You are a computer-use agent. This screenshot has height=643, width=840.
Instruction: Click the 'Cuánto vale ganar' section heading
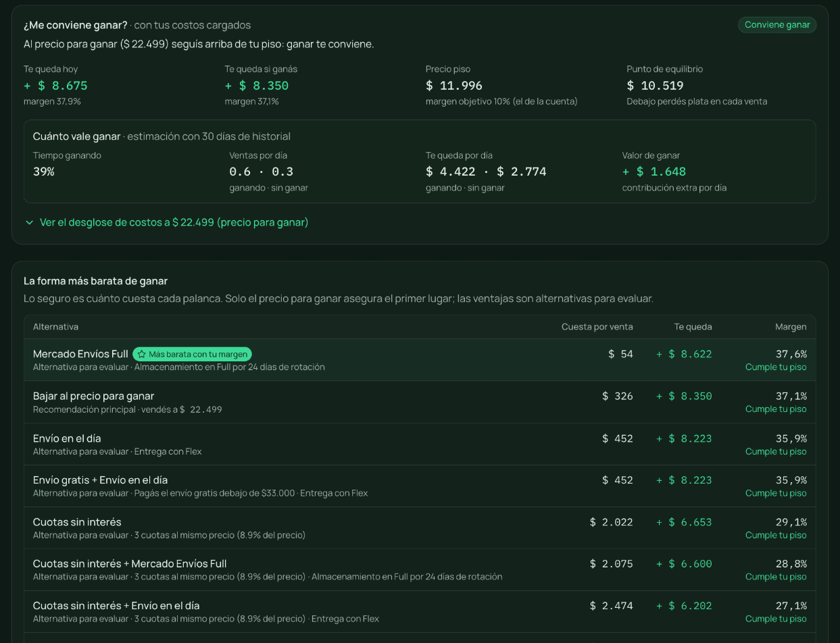[76, 136]
